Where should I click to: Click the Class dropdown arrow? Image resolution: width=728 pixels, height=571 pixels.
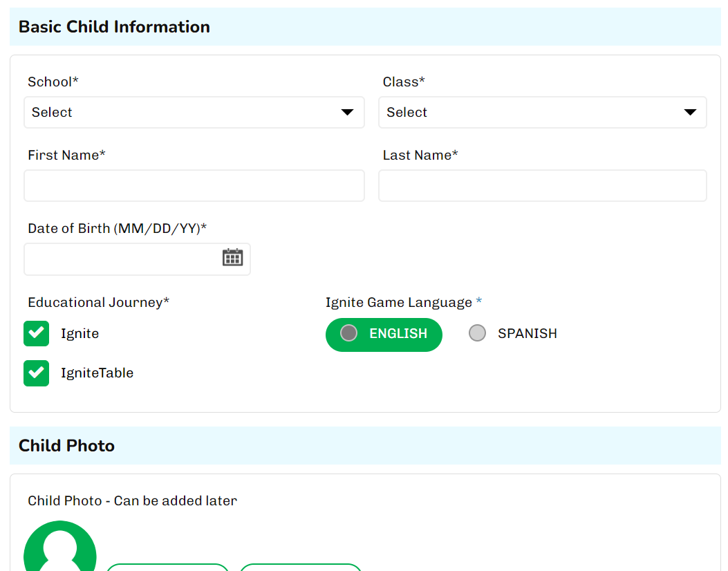689,113
